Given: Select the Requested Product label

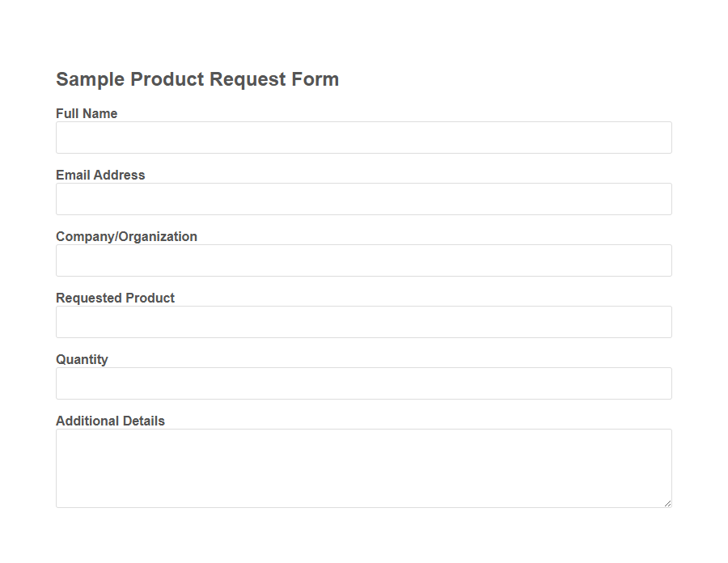Looking at the screenshot, I should click(115, 298).
